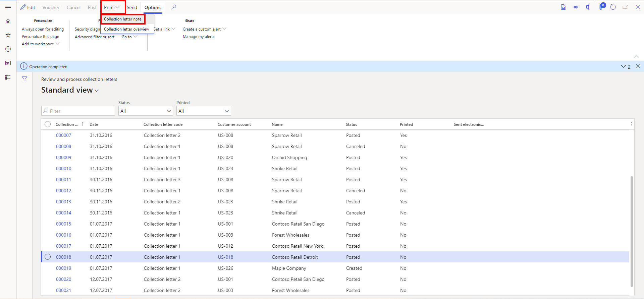The height and width of the screenshot is (299, 644).
Task: Click the Voucher action
Action: pyautogui.click(x=51, y=7)
